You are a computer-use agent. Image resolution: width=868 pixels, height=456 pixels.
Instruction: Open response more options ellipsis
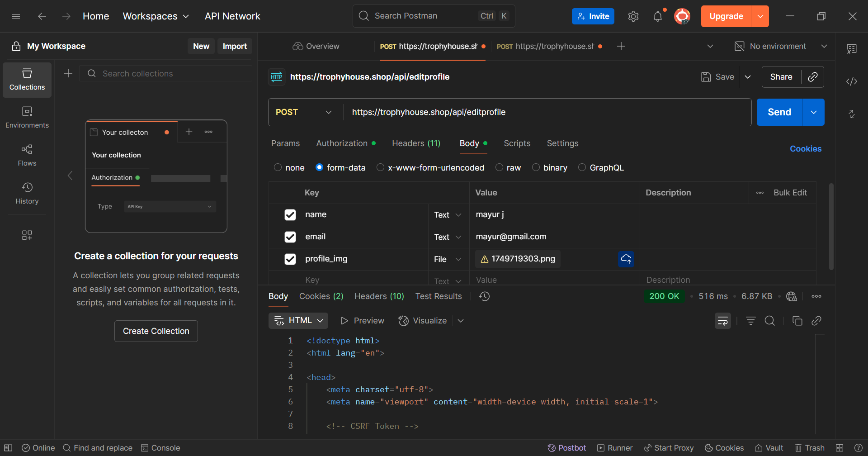click(816, 296)
